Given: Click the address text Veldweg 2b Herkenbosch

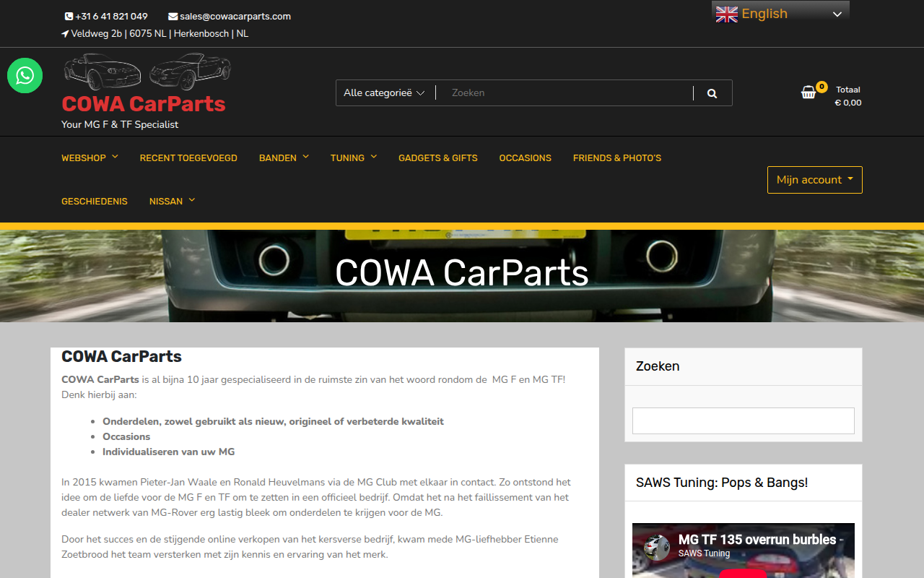Looking at the screenshot, I should tap(160, 33).
